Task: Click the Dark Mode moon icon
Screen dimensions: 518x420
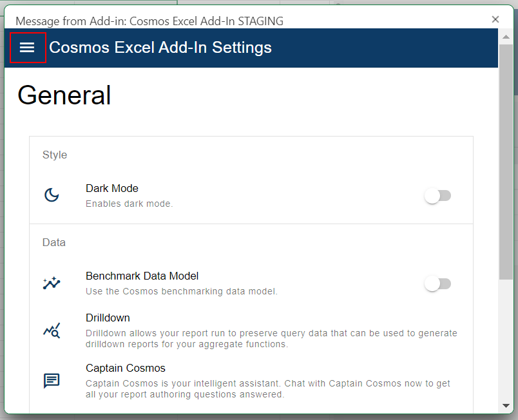Action: [x=52, y=195]
